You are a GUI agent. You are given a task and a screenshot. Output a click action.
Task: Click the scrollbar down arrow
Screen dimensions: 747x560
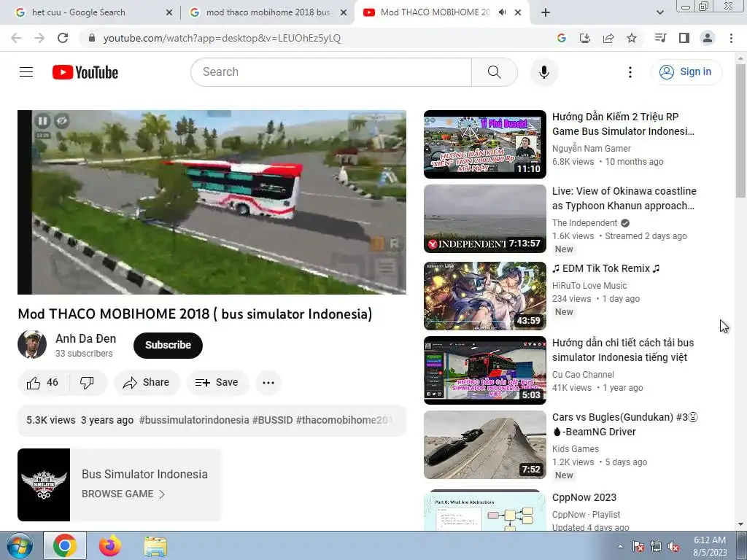(740, 524)
